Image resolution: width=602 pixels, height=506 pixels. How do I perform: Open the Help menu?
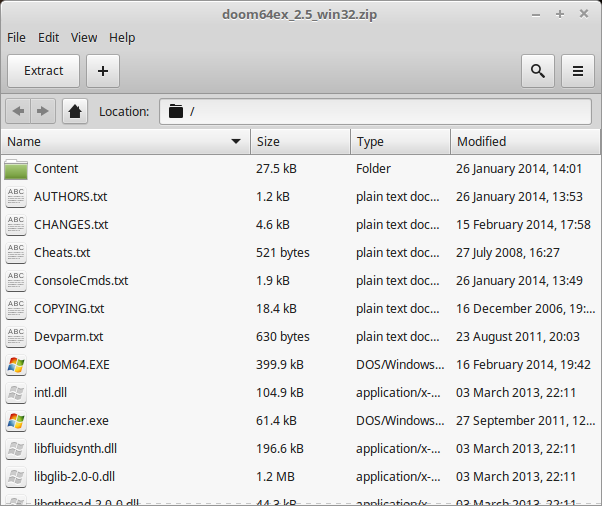tap(122, 38)
